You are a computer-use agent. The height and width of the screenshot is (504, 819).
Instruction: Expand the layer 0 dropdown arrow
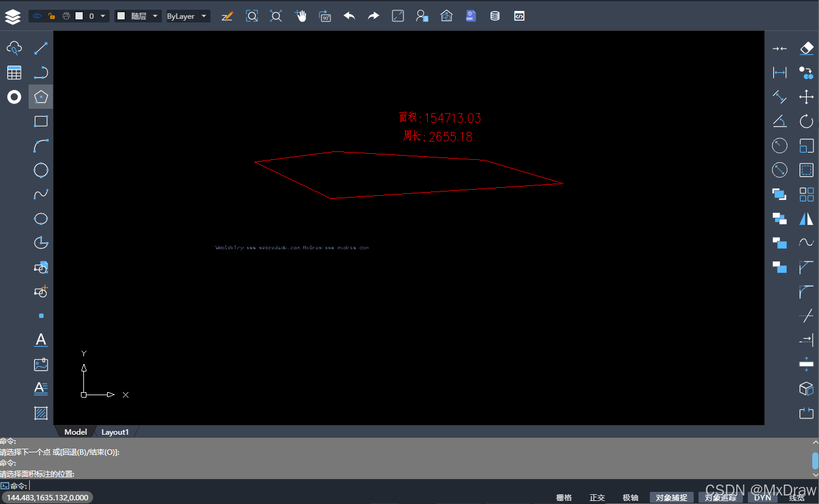[x=102, y=16]
